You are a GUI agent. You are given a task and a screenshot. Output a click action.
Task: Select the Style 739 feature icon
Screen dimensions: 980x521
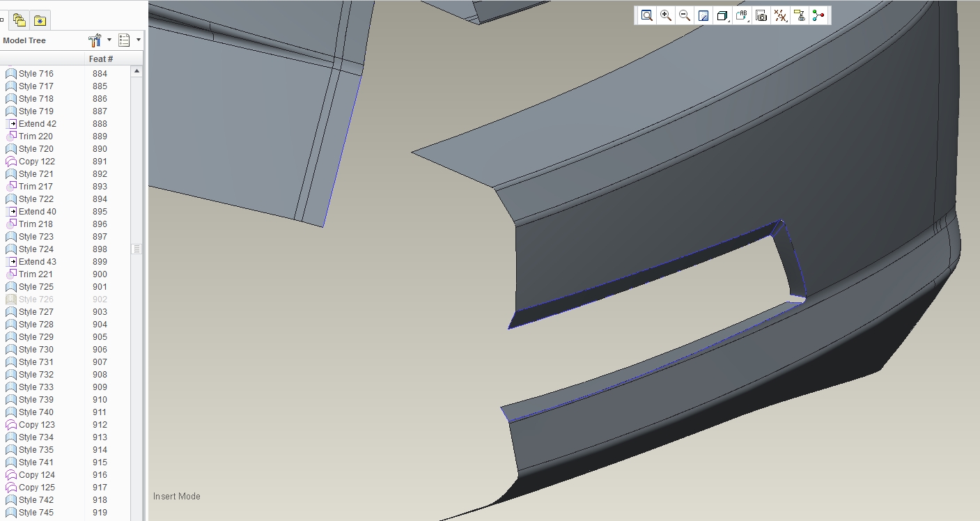pos(11,400)
